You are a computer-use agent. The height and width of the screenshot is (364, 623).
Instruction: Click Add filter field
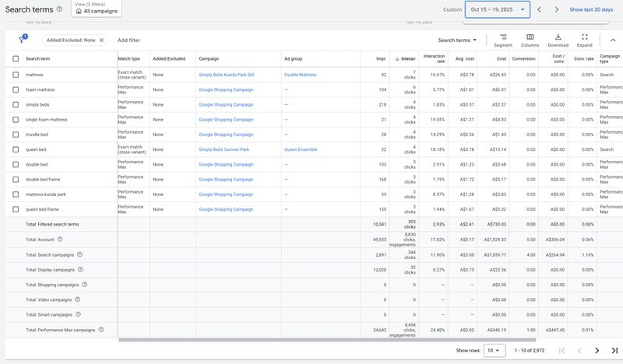128,40
